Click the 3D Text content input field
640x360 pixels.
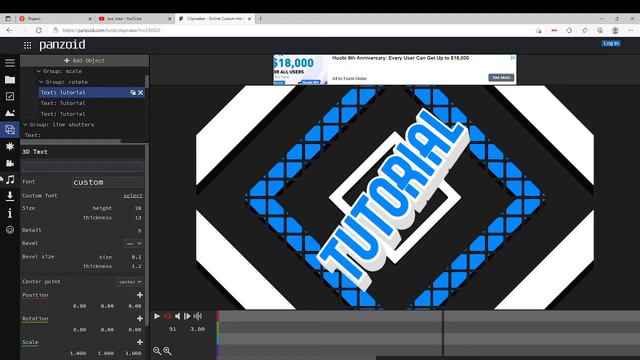click(83, 167)
